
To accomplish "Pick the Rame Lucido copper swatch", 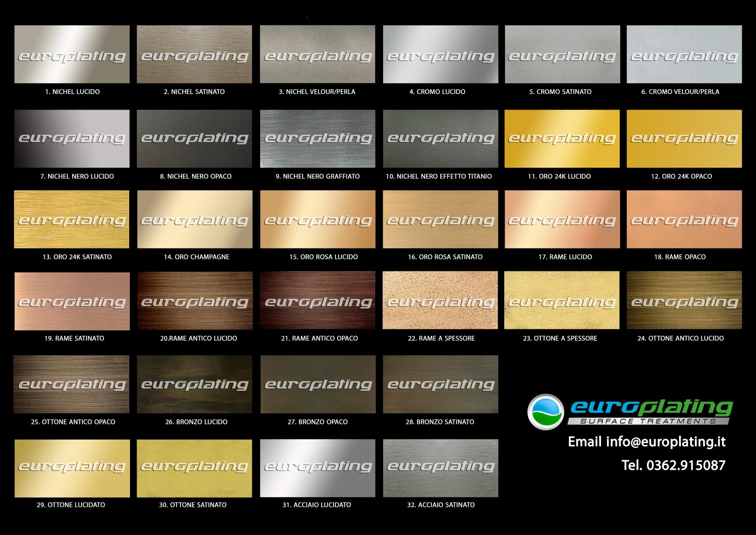I will 562,219.
